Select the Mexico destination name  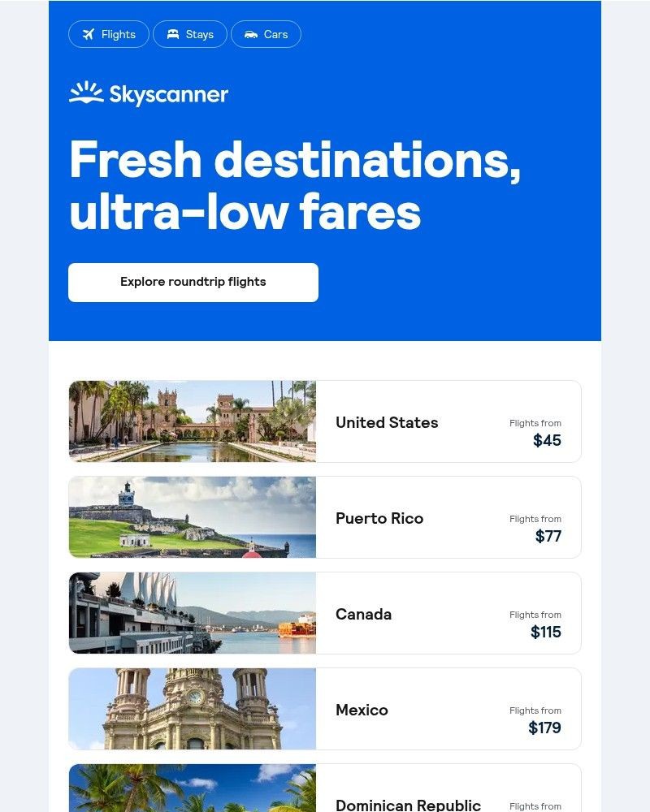click(x=362, y=710)
